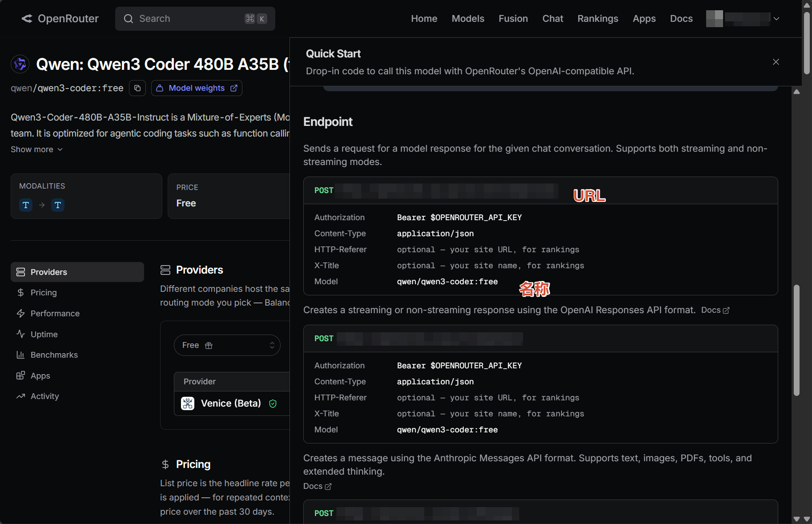The image size is (812, 524).
Task: Select the Performance sidebar tab
Action: pos(77,313)
